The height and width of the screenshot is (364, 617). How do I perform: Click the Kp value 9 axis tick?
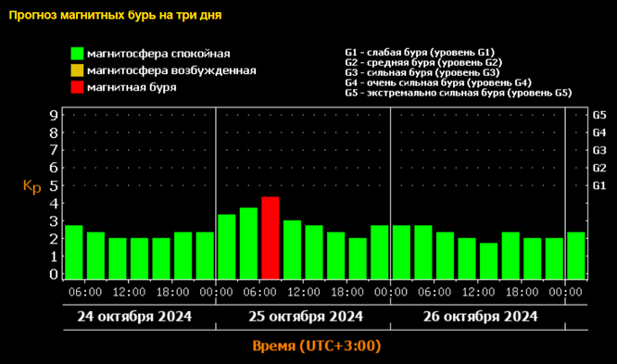(x=54, y=115)
